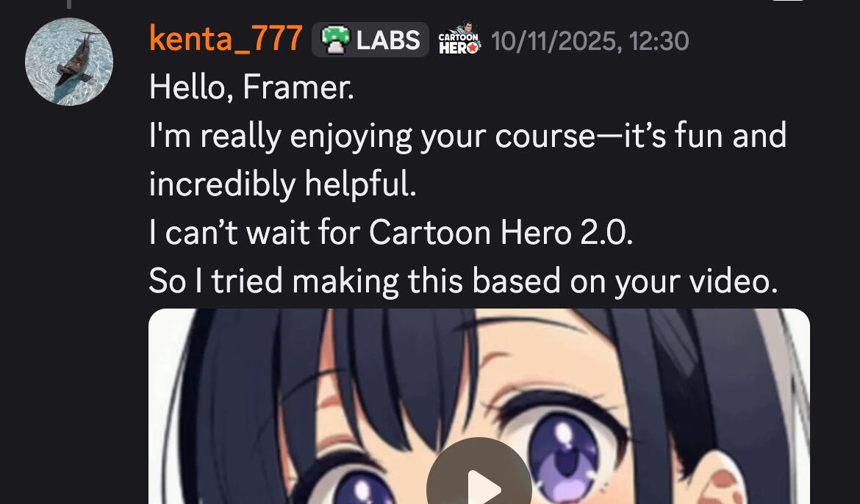Click the word "LABS" in the tag
The width and height of the screenshot is (860, 504).
tap(388, 40)
